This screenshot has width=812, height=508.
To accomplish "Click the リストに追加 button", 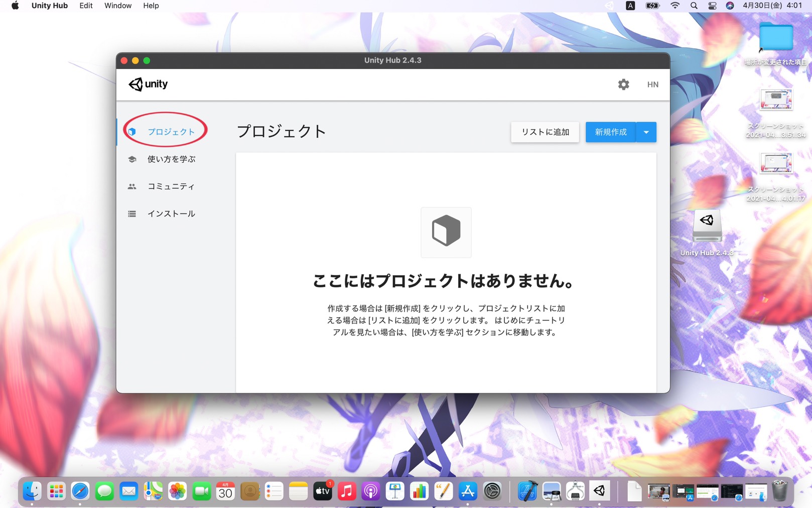I will coord(545,132).
